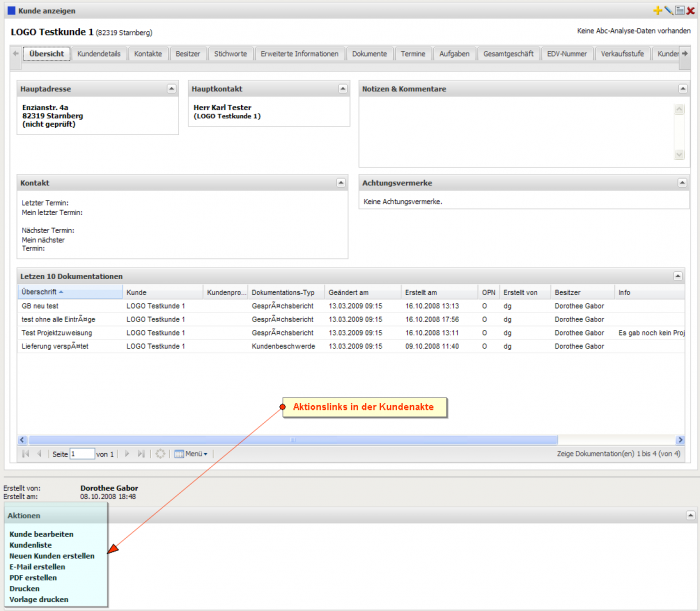Click the save disk icon in title bar

click(x=679, y=10)
